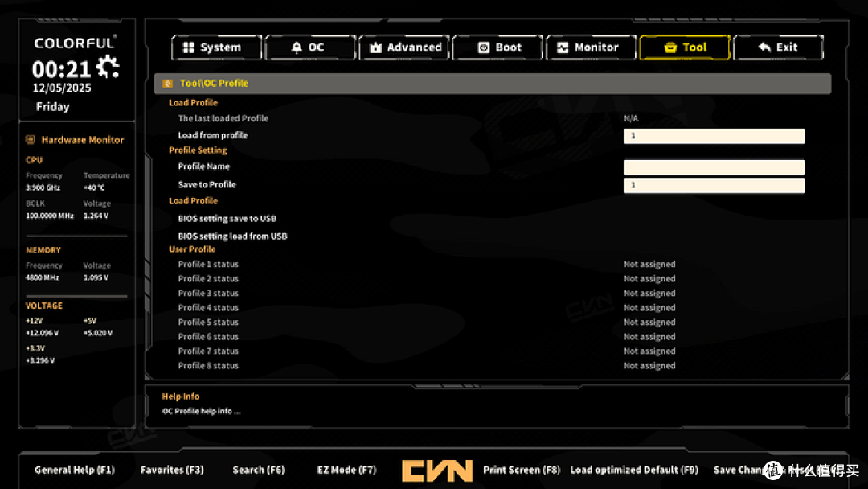Open Search (F6)

coord(259,470)
